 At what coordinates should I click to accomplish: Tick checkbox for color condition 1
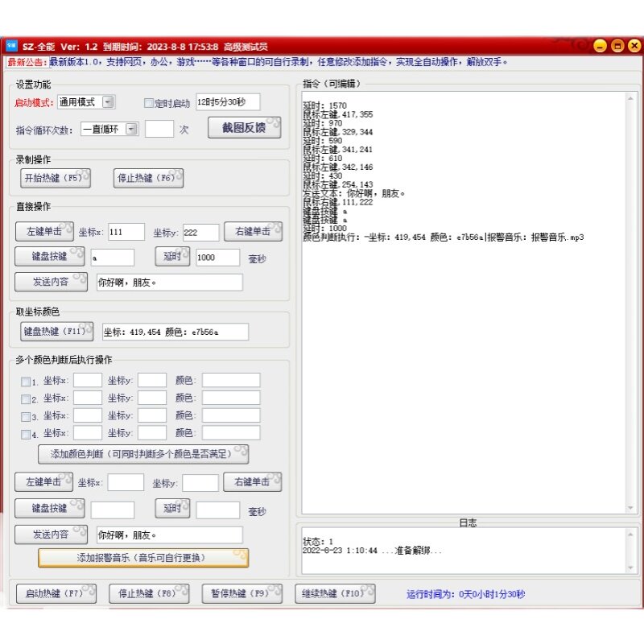click(x=26, y=382)
